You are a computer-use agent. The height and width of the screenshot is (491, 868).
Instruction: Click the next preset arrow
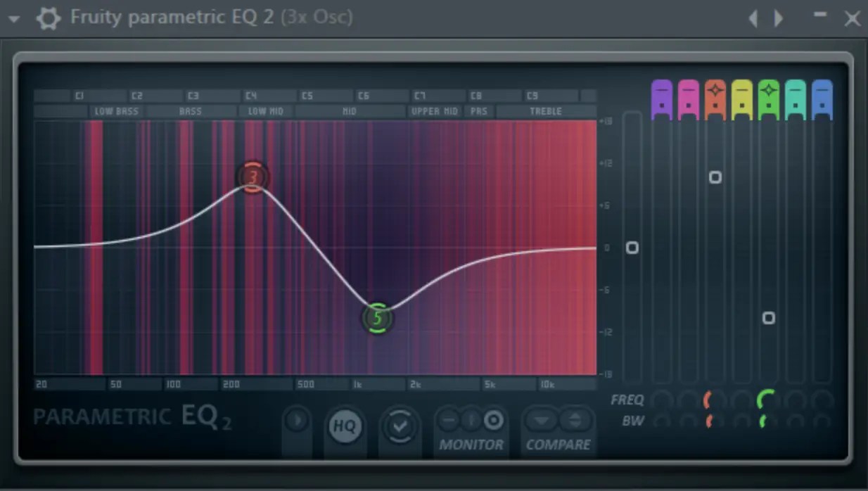pos(780,18)
